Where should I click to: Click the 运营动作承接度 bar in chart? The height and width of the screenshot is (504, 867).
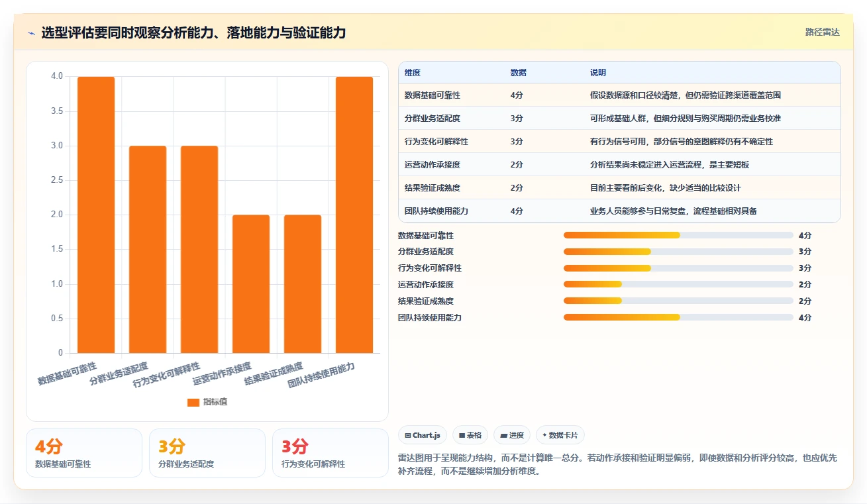251,284
